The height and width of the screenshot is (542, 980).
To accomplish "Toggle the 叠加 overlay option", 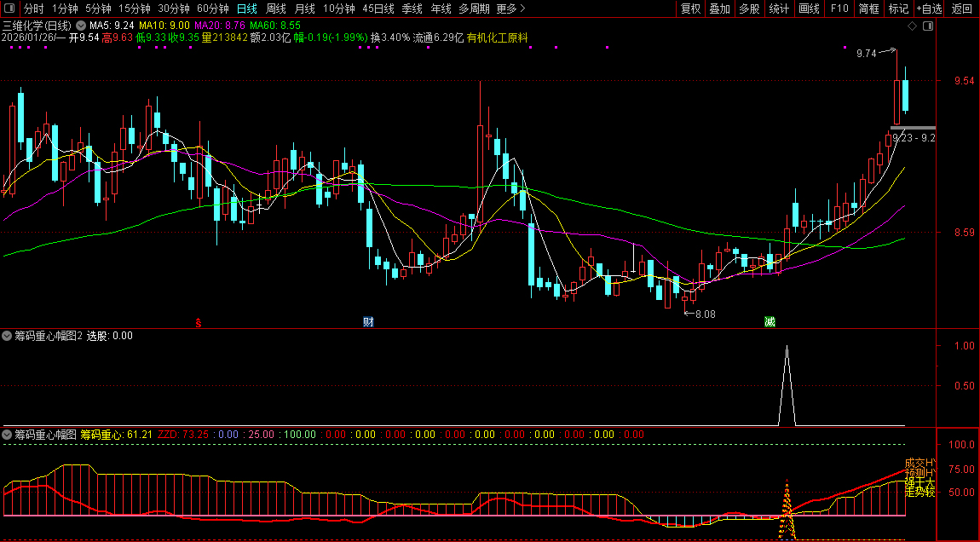I will pos(720,9).
